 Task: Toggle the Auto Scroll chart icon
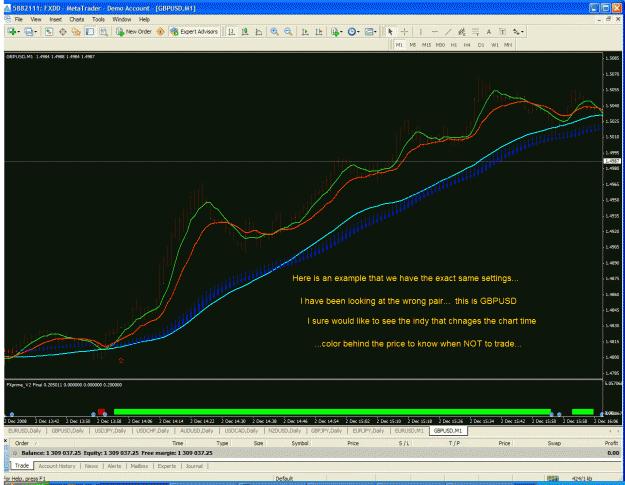point(305,31)
